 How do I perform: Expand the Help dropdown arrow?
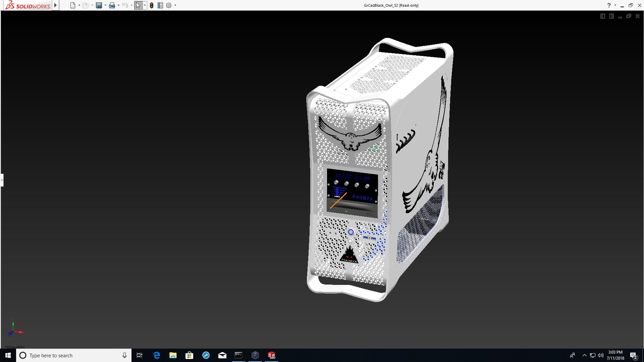[x=615, y=5]
